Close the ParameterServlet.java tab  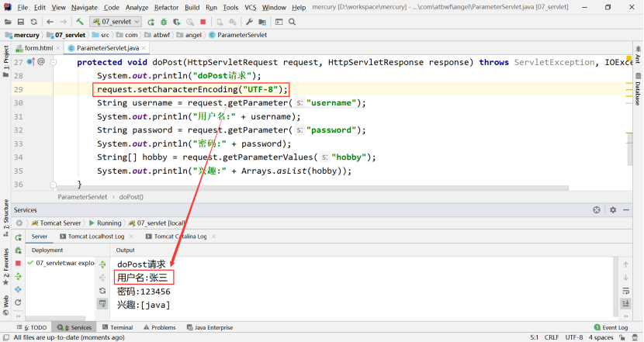click(x=144, y=48)
